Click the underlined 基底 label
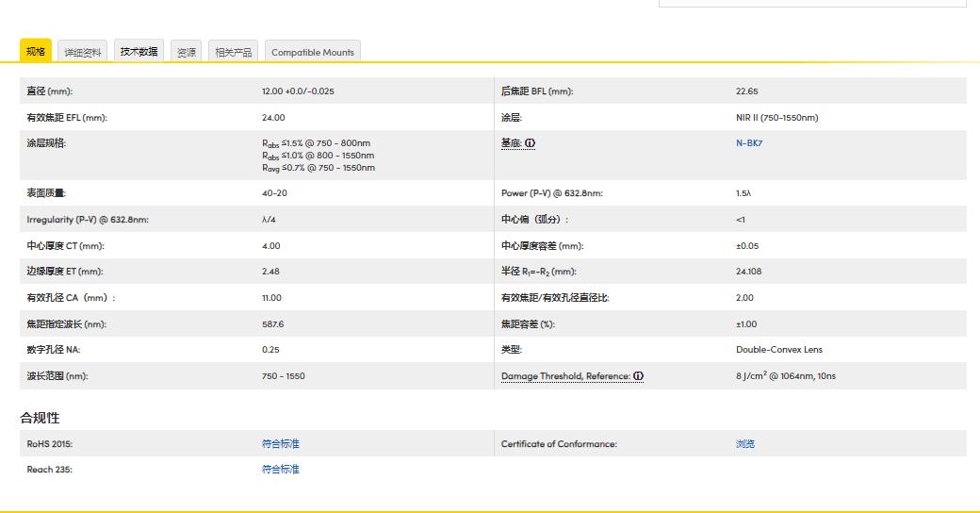The image size is (980, 513). click(x=511, y=143)
